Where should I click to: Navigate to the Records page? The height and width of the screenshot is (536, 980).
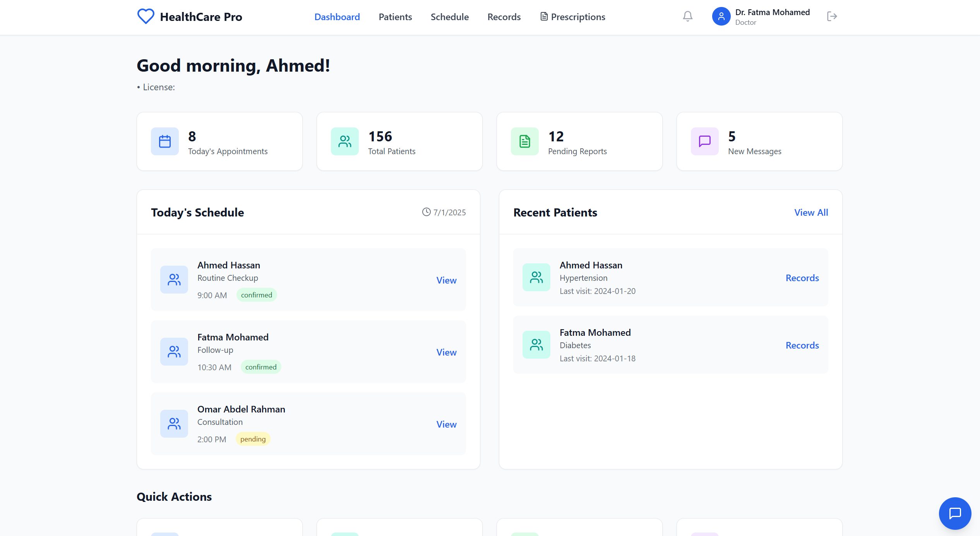coord(504,17)
